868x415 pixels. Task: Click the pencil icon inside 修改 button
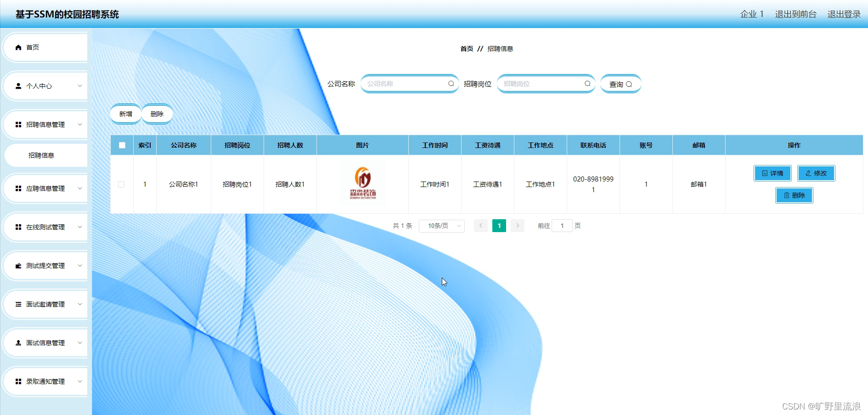click(808, 173)
